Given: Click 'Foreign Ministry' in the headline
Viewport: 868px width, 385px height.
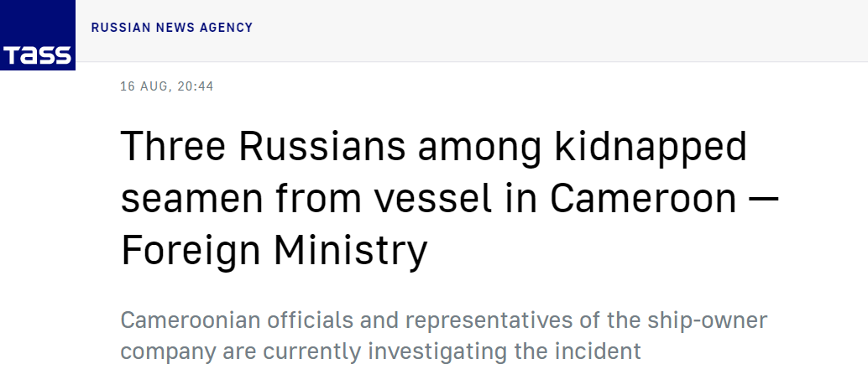Looking at the screenshot, I should [x=275, y=251].
